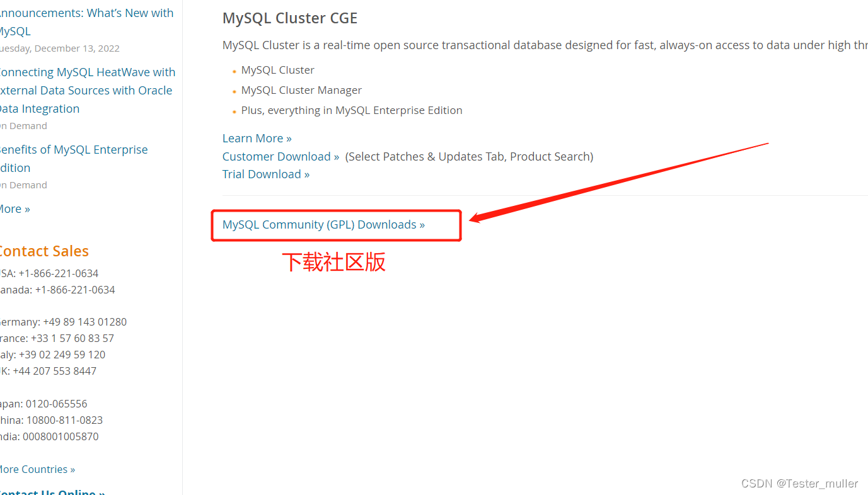Open the MySQL HeatWave Oracle Data Integration link
Screen dimensions: 868x495
tap(87, 91)
